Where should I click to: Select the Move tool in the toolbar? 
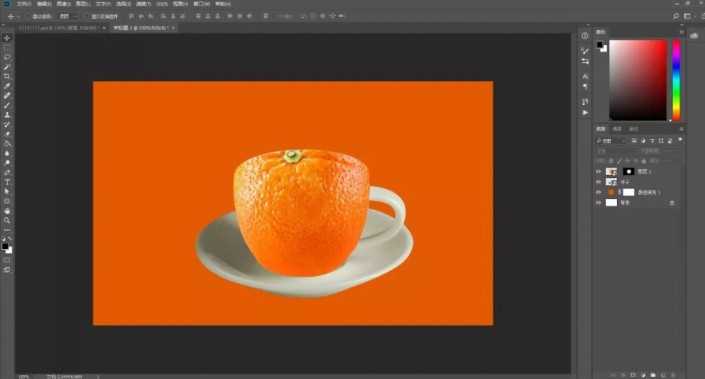[x=7, y=38]
